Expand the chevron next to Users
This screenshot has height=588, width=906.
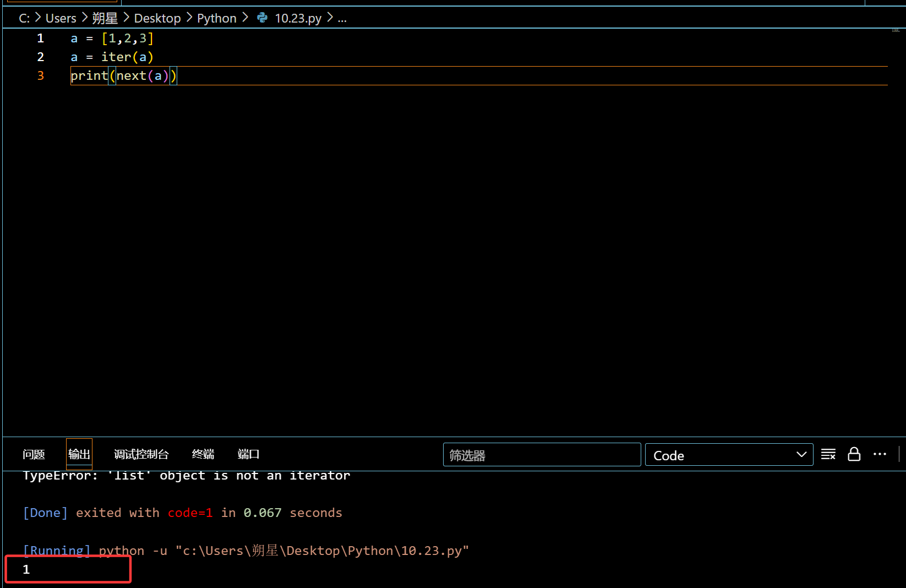click(84, 18)
